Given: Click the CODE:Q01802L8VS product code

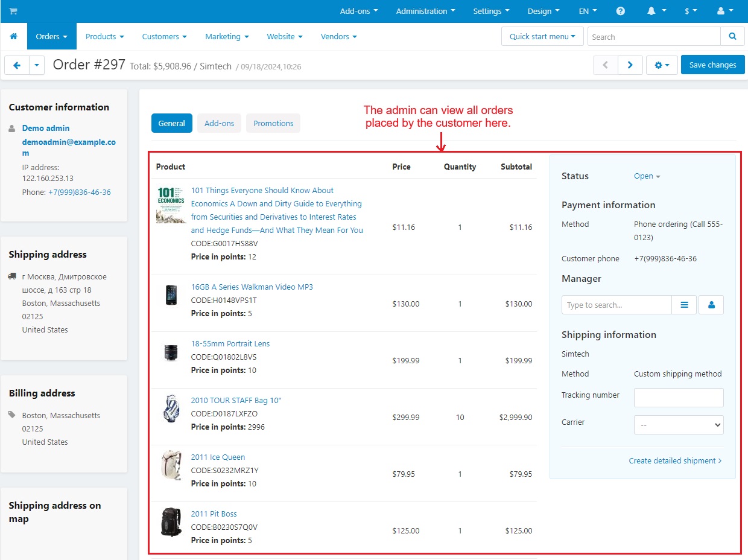Looking at the screenshot, I should click(224, 357).
